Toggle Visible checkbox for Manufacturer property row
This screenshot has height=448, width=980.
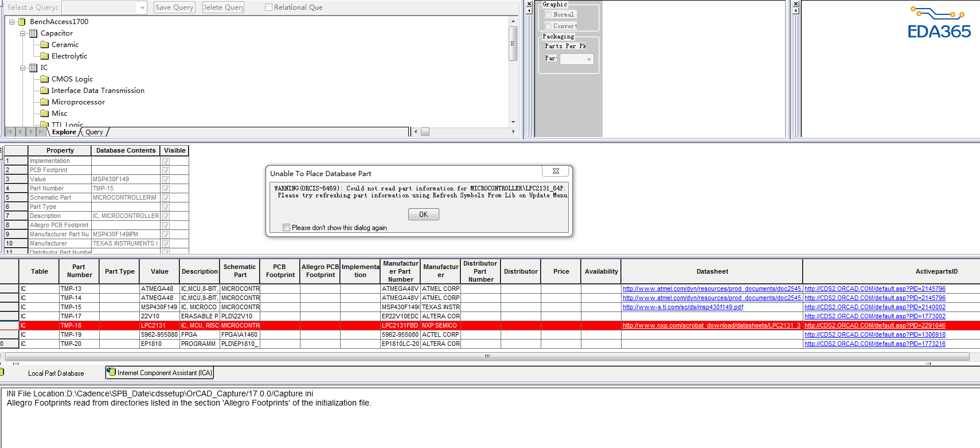(166, 244)
